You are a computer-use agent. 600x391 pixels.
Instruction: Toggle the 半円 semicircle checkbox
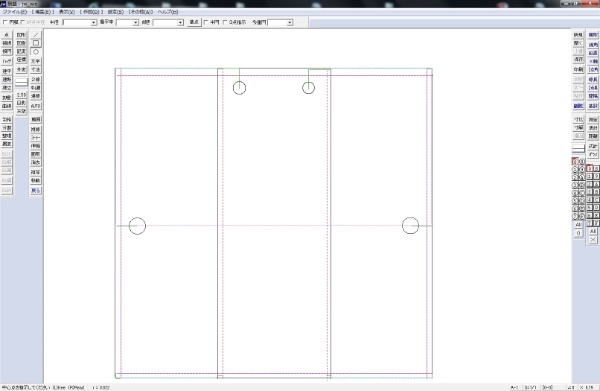(x=212, y=23)
